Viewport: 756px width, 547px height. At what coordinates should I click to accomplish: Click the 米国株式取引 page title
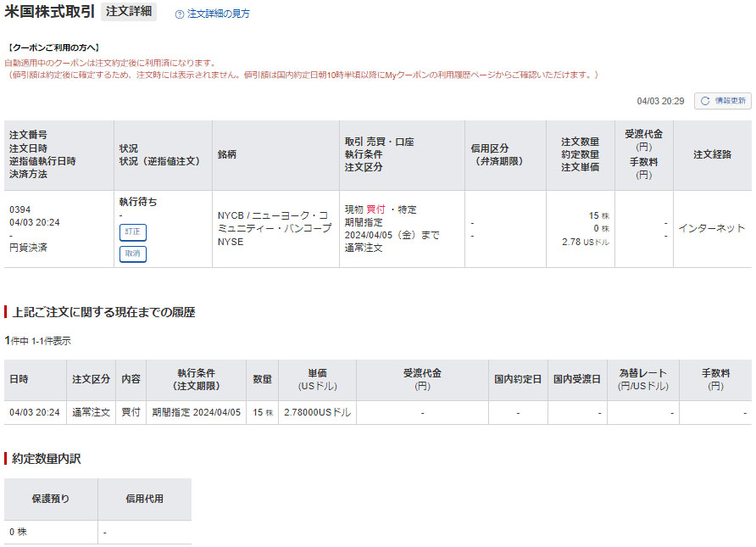point(50,13)
